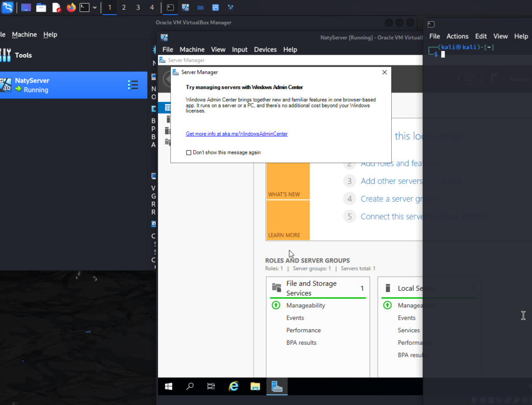This screenshot has height=405, width=532.
Task: Launch Internet Explorer from taskbar
Action: click(x=233, y=386)
